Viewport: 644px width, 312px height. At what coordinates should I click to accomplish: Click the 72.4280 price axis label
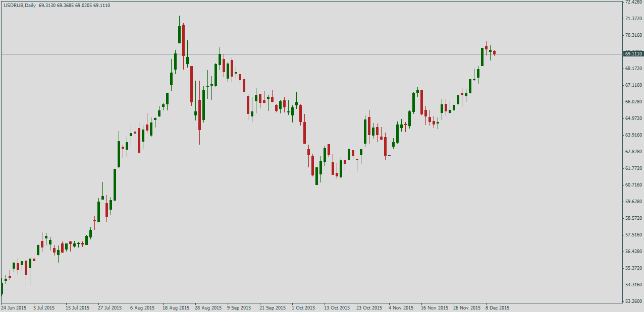pos(633,2)
